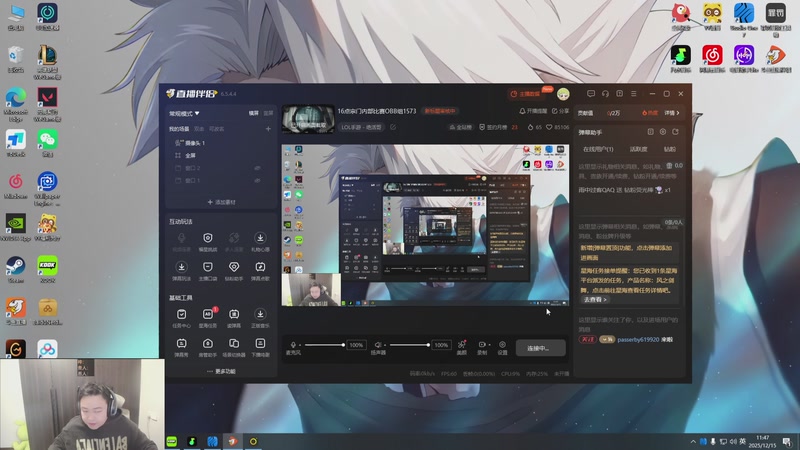Screen dimensions: 800x450
Task: Toggle visibility of the 窗口 2 source
Action: click(258, 168)
